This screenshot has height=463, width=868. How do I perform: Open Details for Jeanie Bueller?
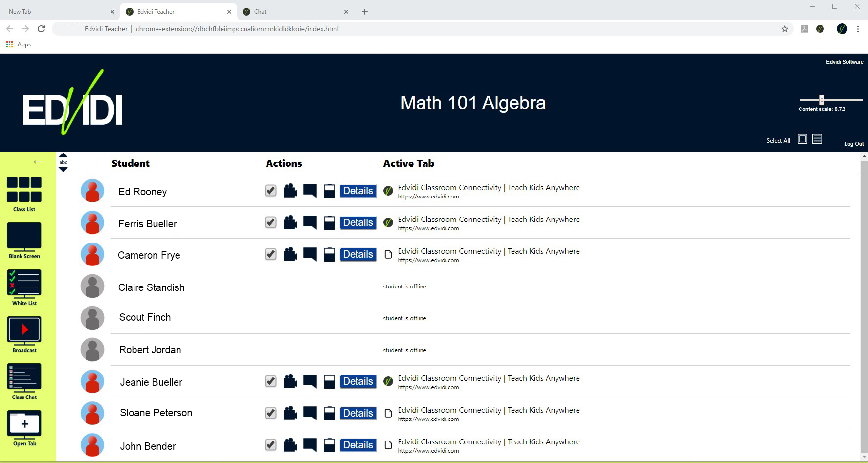click(x=358, y=381)
